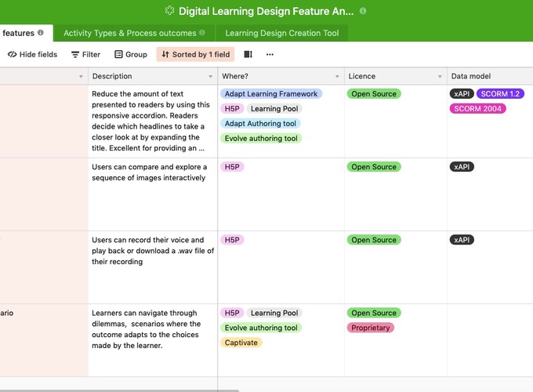Open dropdown arrow of leftmost column header

coord(81,77)
